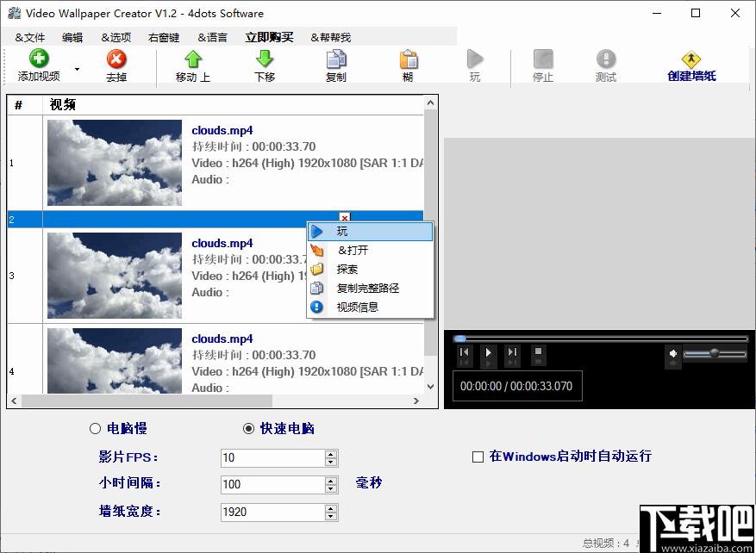Select the 快速电脑 radio button
Viewport: 756px width, 553px height.
coord(248,429)
